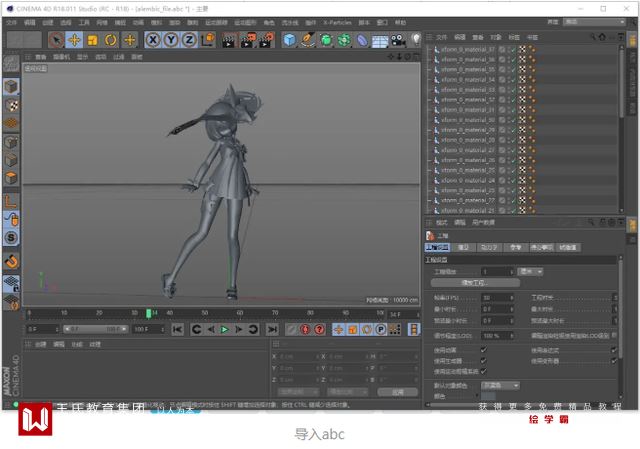Open the 文件 main menu

[x=11, y=22]
